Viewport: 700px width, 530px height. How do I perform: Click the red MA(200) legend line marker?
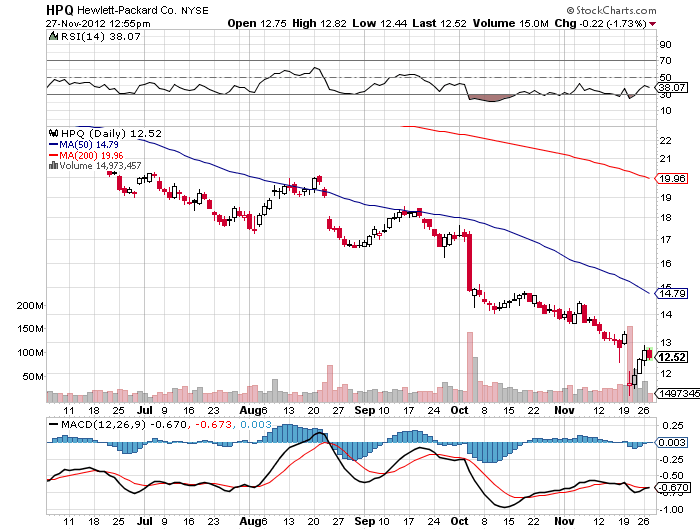click(53, 155)
